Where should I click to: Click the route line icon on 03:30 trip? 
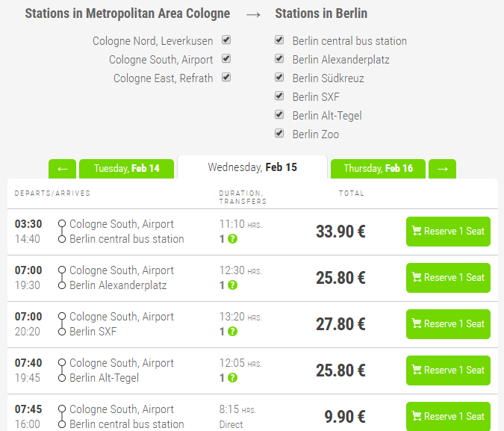[x=62, y=232]
